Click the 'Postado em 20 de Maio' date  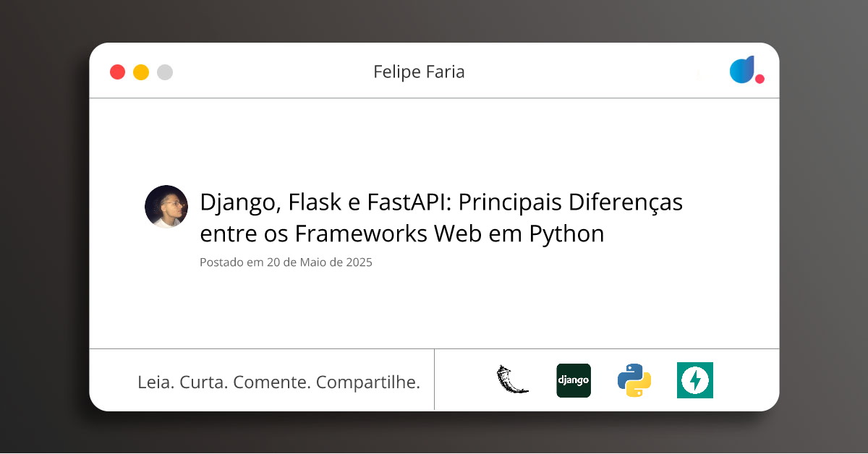coord(286,262)
